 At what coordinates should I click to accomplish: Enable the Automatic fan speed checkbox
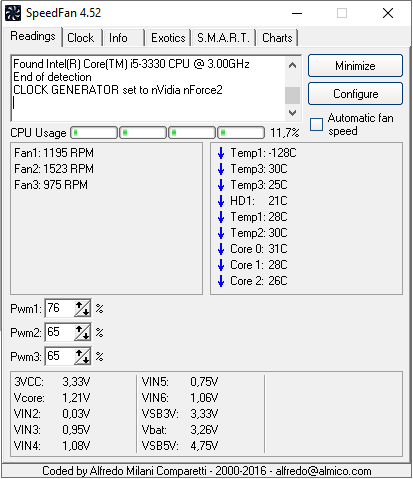(316, 124)
